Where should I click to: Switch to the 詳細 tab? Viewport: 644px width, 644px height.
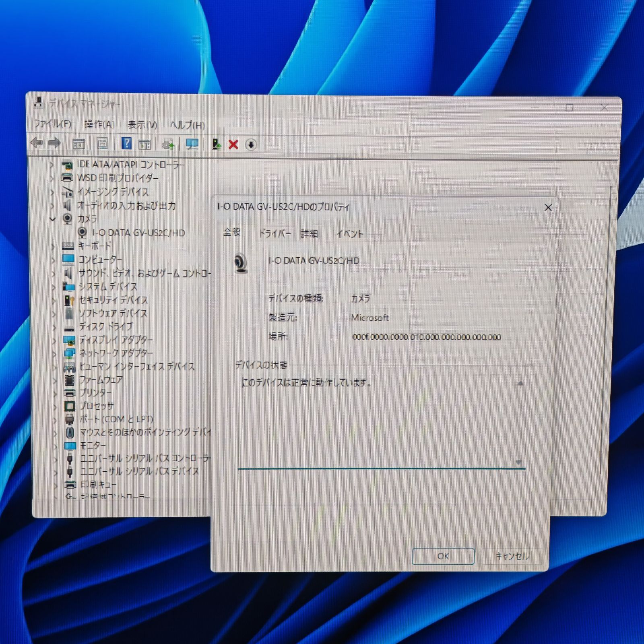[310, 233]
